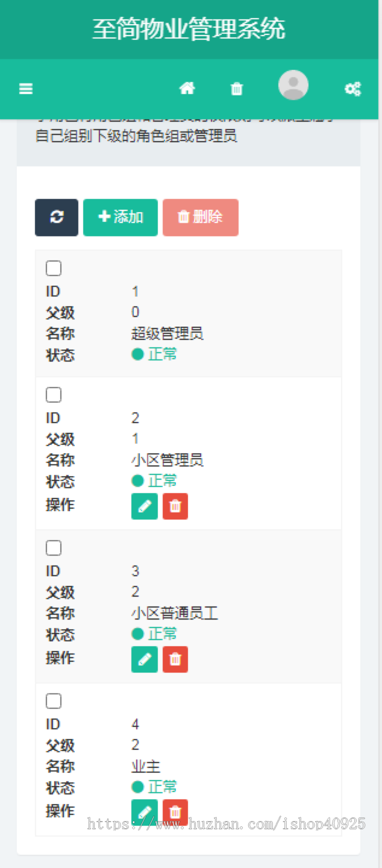Tick the checkbox for 小区普通员工 row
Image resolution: width=382 pixels, height=868 pixels.
[x=54, y=548]
